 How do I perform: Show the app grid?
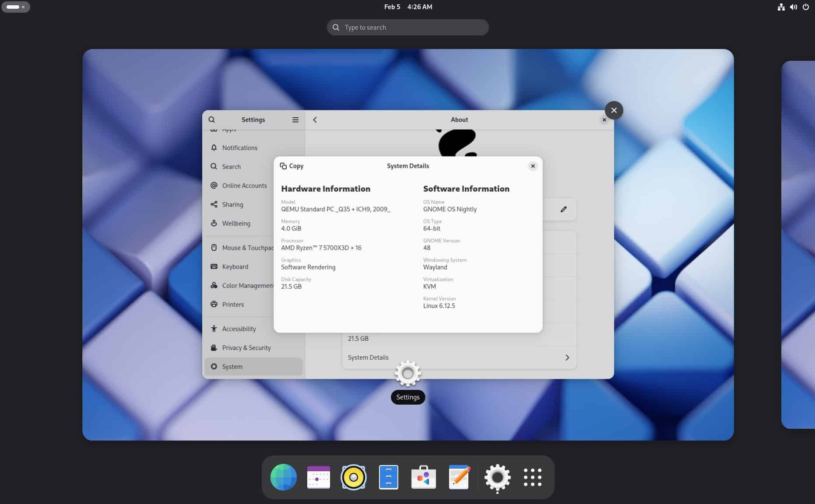coord(532,477)
